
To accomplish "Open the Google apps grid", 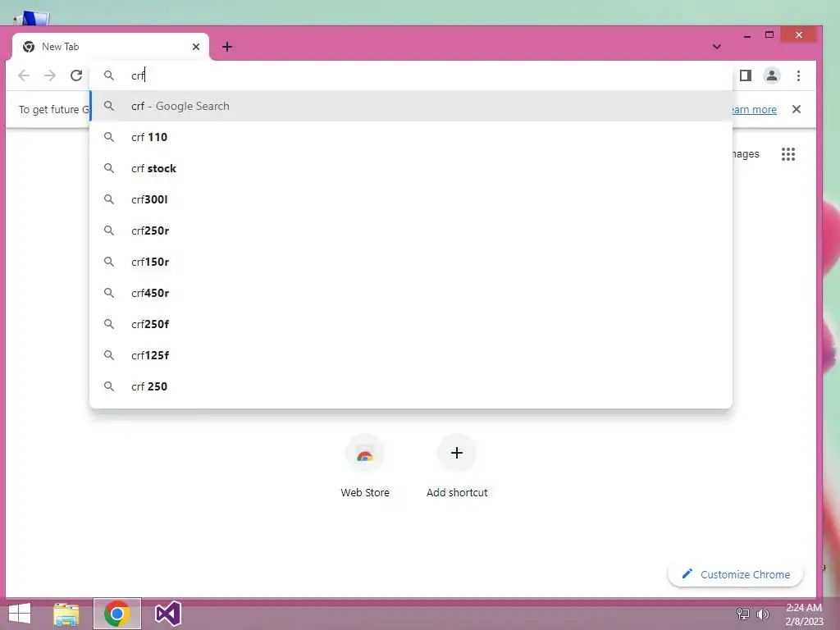I will click(x=788, y=154).
